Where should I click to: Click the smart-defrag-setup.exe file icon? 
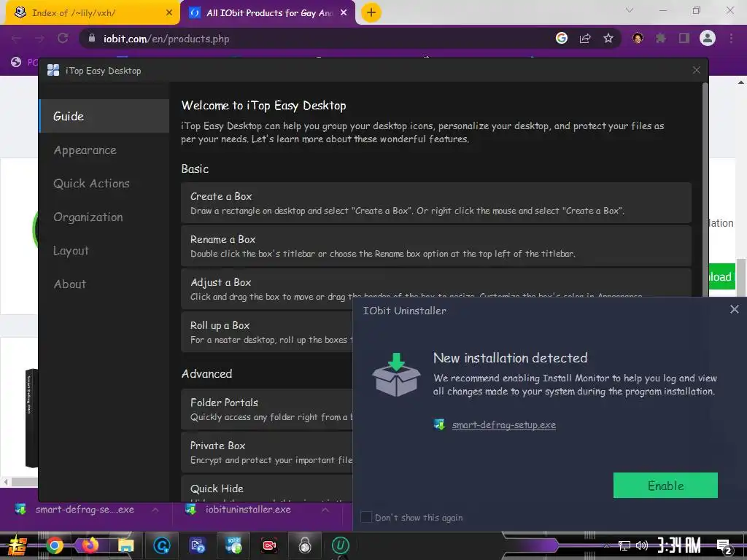coord(439,424)
